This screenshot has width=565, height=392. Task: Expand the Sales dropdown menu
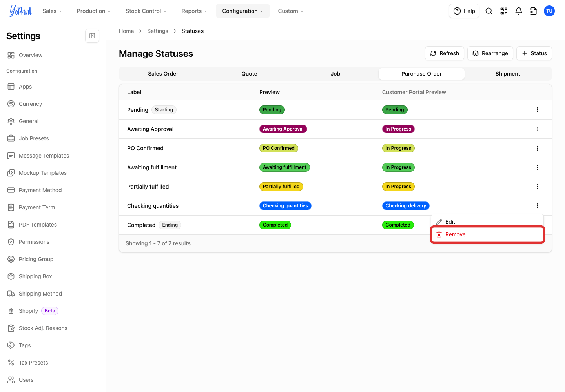pos(52,11)
